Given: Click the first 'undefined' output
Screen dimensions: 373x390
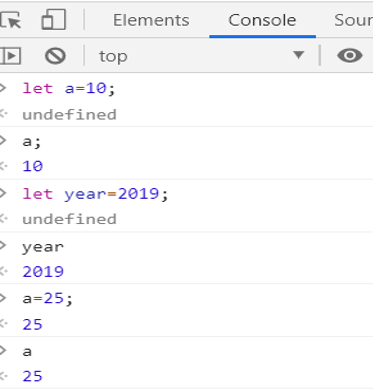Looking at the screenshot, I should pos(69,115).
